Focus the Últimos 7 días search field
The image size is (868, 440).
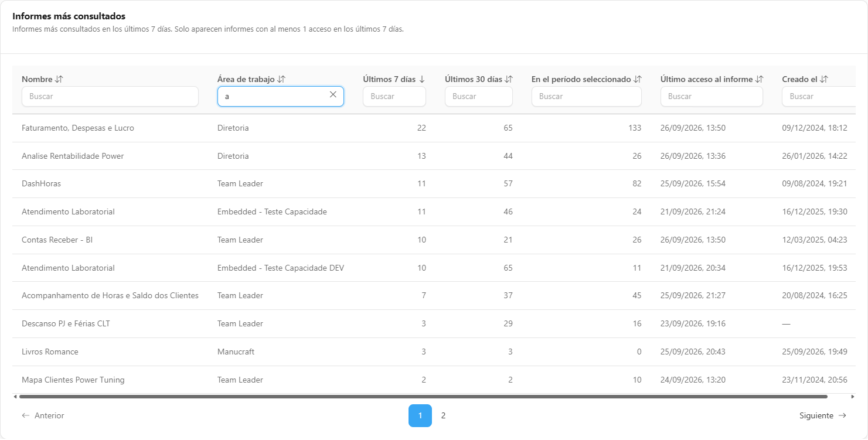tap(394, 96)
